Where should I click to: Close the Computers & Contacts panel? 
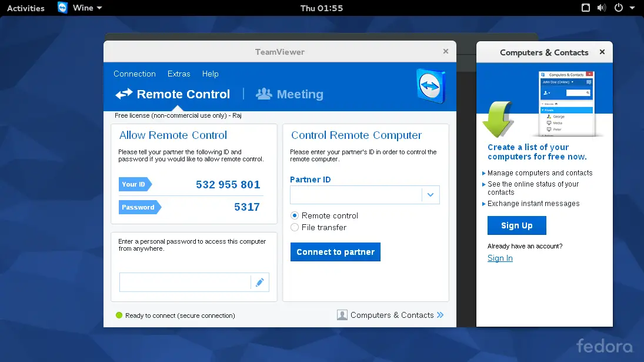click(x=602, y=52)
